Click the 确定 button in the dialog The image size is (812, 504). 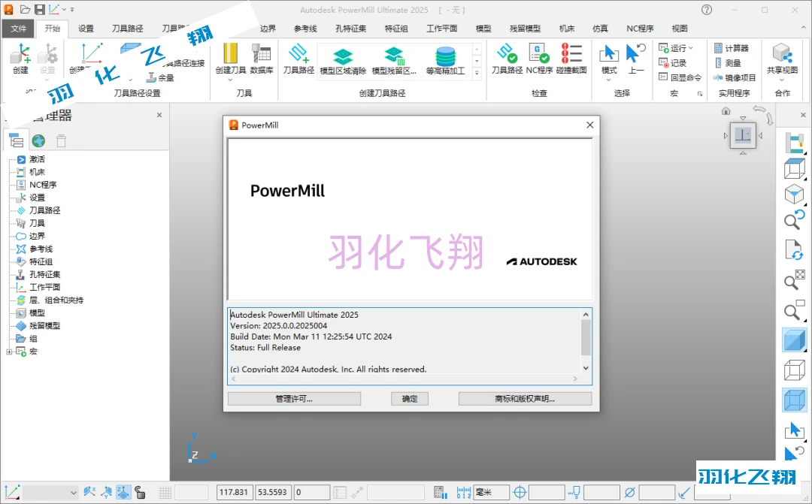click(410, 398)
